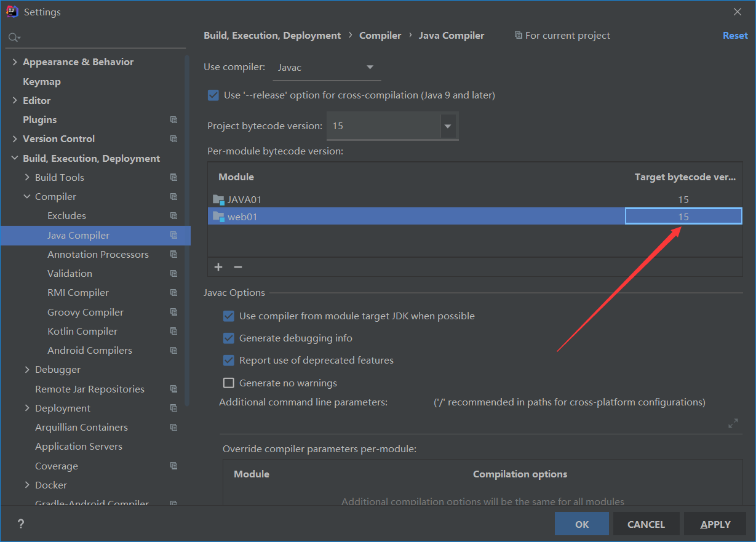
Task: Open help with the question mark icon
Action: 21,524
